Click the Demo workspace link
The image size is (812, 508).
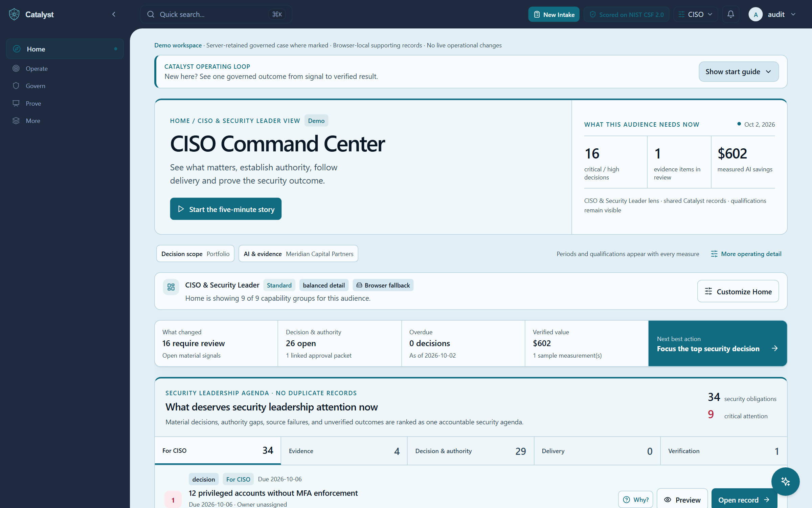[x=178, y=45]
